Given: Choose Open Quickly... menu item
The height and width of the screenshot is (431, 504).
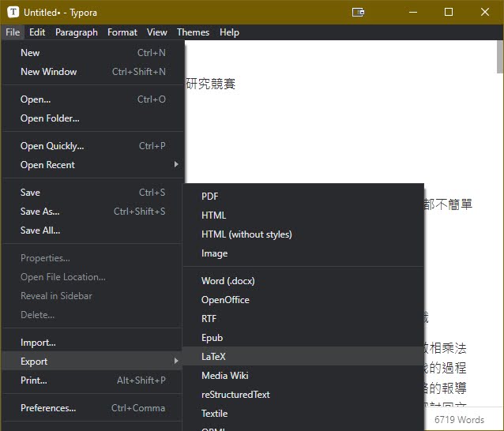Looking at the screenshot, I should pyautogui.click(x=93, y=146).
